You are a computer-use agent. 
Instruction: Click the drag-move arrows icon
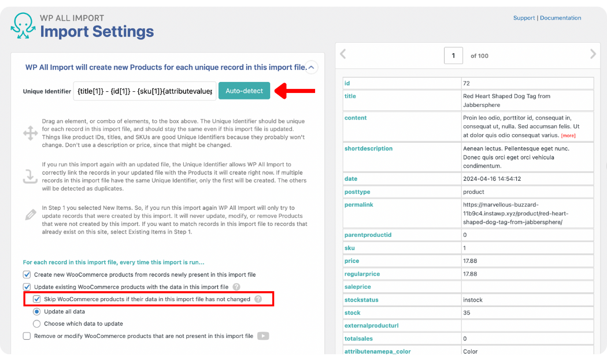click(30, 133)
